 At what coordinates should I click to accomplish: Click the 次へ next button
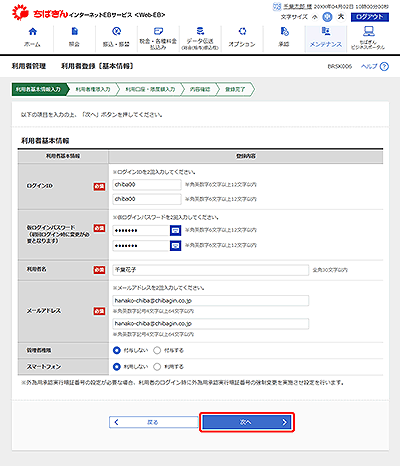pyautogui.click(x=247, y=422)
